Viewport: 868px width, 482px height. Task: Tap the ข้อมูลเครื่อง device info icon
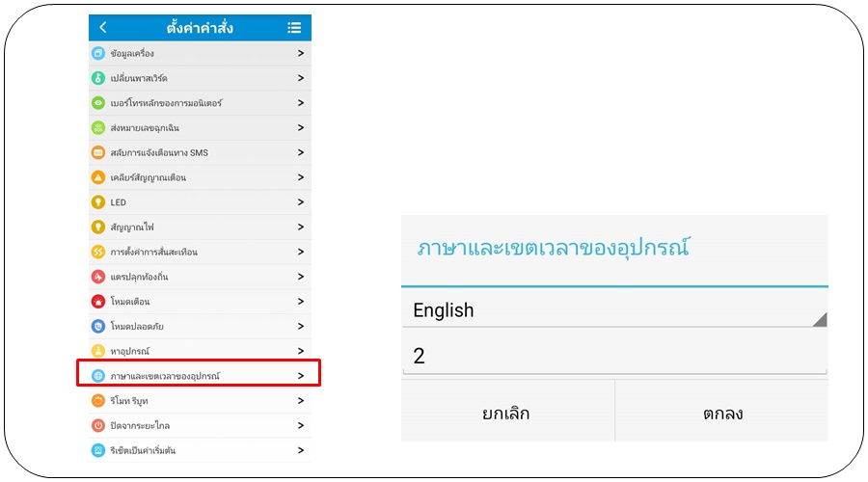[x=97, y=53]
